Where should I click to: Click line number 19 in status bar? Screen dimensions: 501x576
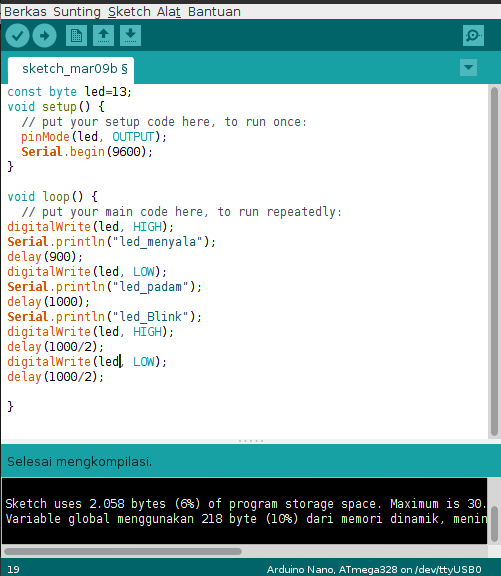(x=13, y=569)
